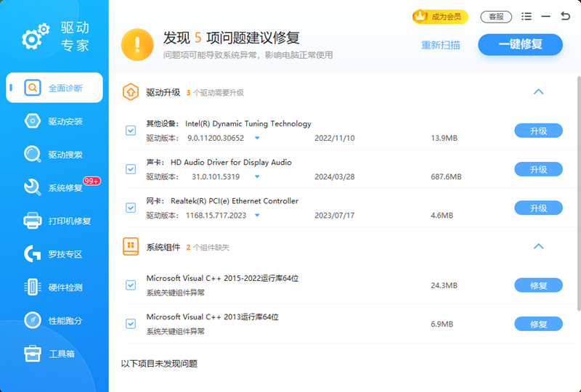Click the 2024/03/28 date
The height and width of the screenshot is (392, 581).
click(x=335, y=176)
